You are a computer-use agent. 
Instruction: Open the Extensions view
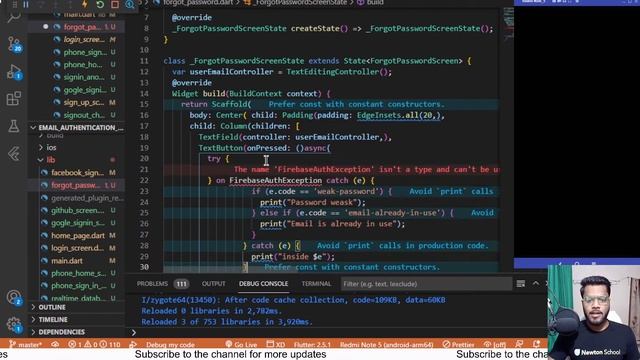tap(13, 98)
